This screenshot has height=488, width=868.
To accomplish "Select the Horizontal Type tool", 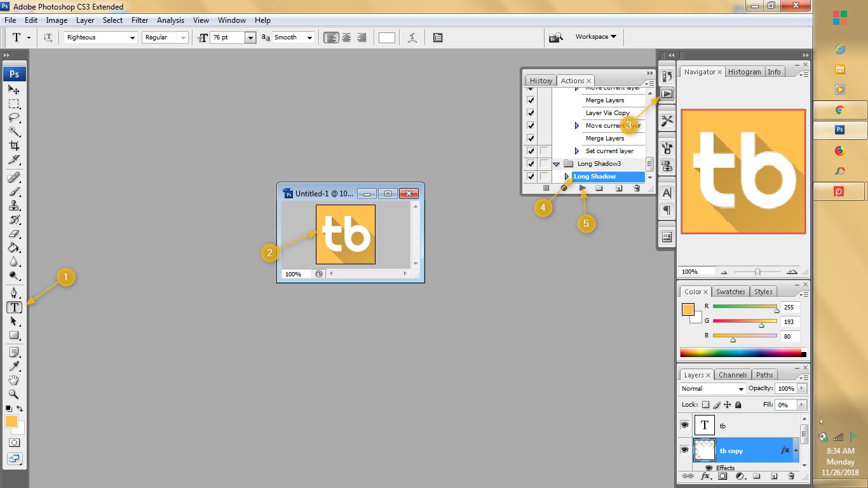I will (14, 307).
